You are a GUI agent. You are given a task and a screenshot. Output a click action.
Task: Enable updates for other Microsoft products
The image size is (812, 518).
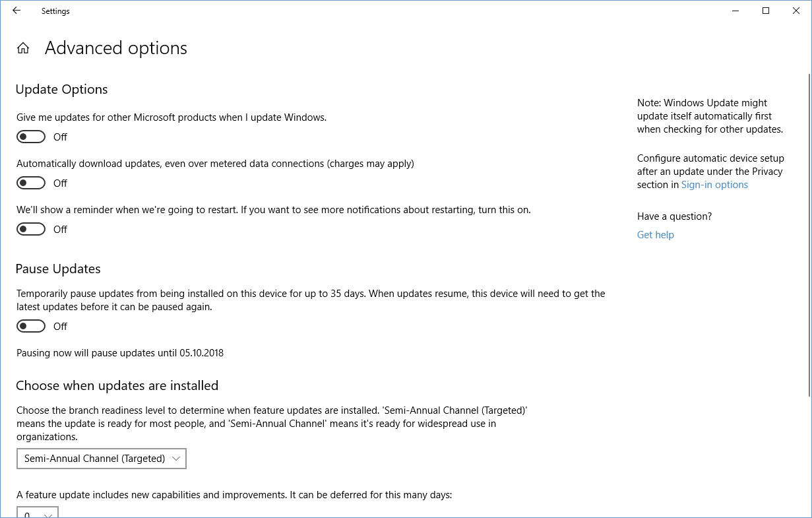[31, 137]
